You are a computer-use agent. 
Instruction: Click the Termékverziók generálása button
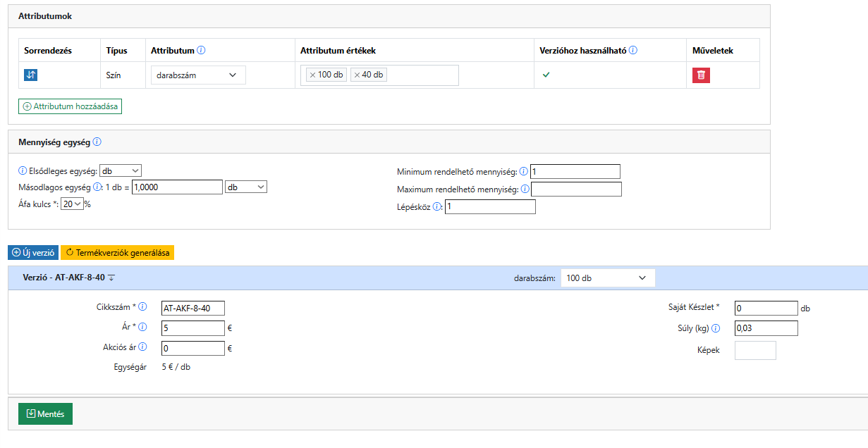click(118, 253)
